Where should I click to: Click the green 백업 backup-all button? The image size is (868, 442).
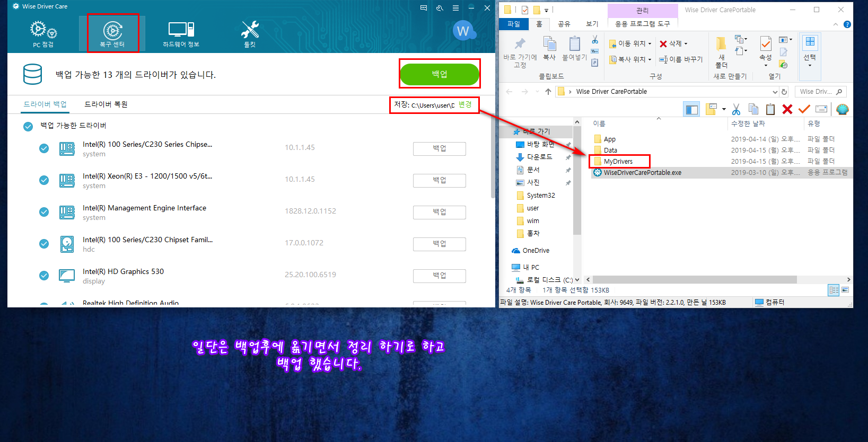coord(440,74)
